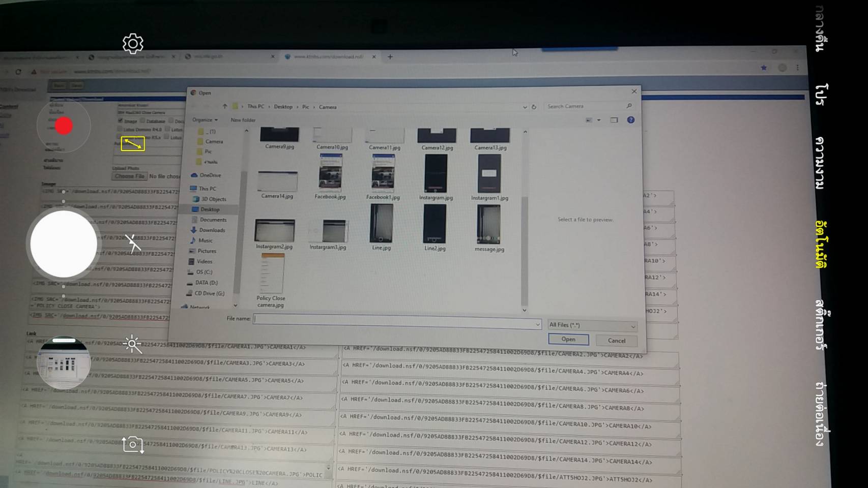Click Cancel button in file dialog

617,341
